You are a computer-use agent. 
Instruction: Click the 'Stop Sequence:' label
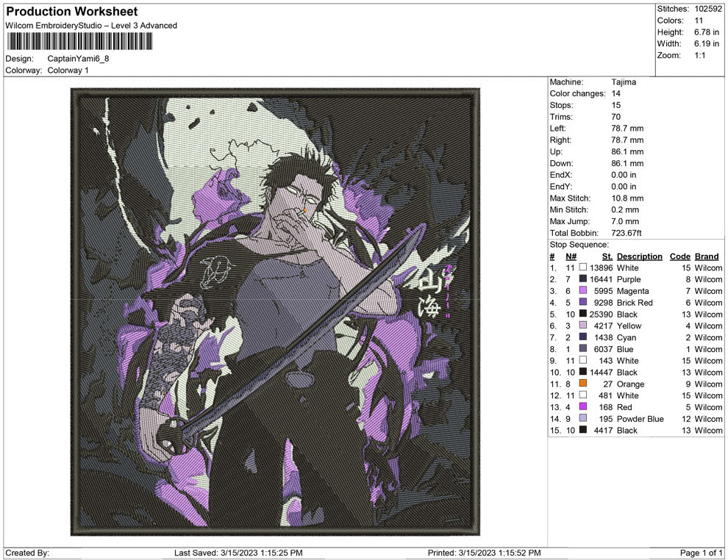(579, 245)
